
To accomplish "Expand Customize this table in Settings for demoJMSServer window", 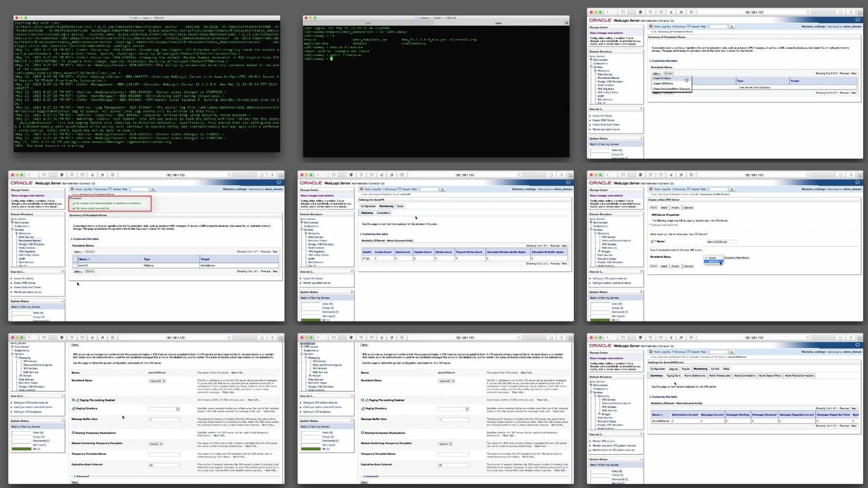I will pos(664,397).
